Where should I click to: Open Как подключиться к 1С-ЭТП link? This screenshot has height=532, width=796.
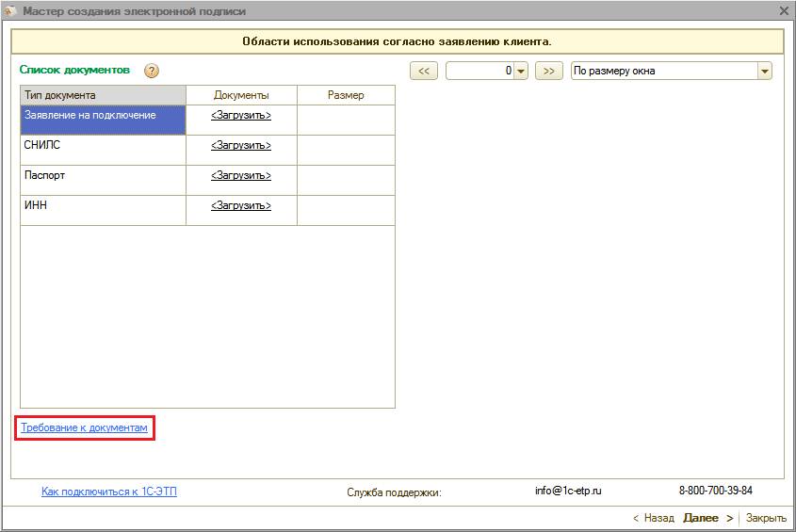[109, 492]
